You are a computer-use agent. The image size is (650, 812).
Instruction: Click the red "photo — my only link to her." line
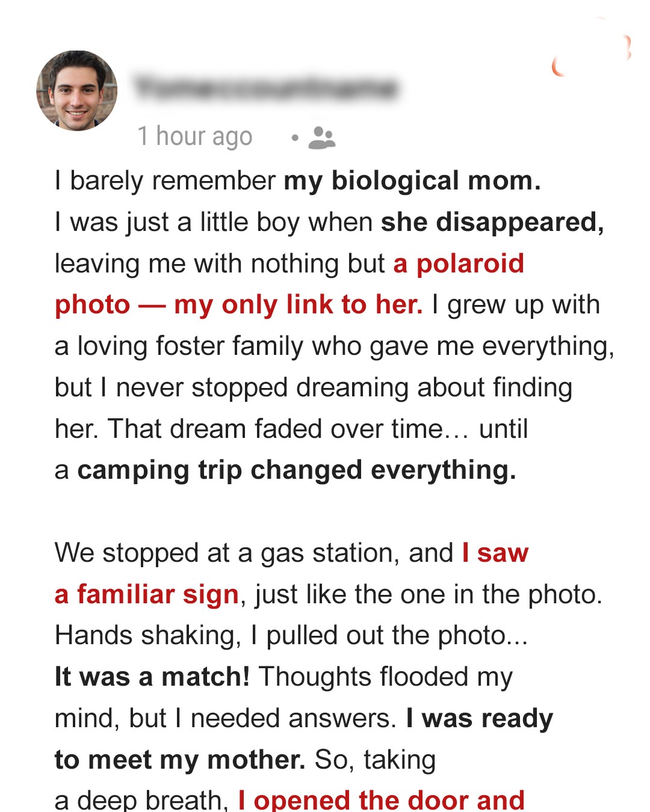pos(238,305)
